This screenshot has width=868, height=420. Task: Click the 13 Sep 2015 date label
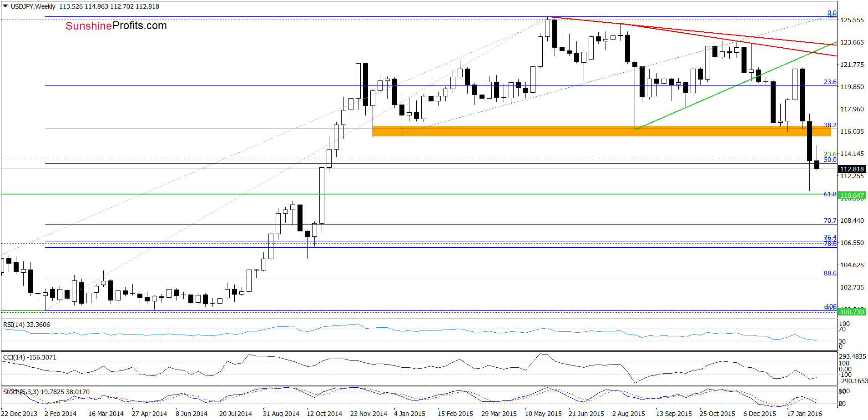click(x=674, y=414)
